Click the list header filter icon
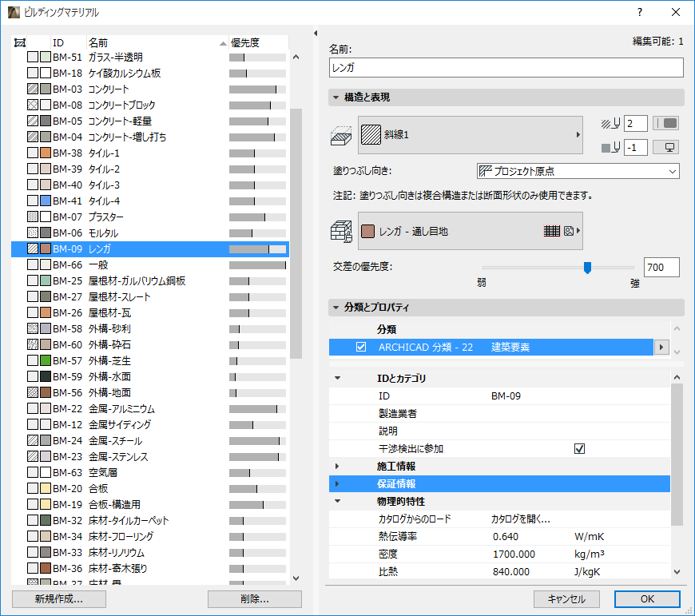Screen dimensions: 695x616 point(20,43)
